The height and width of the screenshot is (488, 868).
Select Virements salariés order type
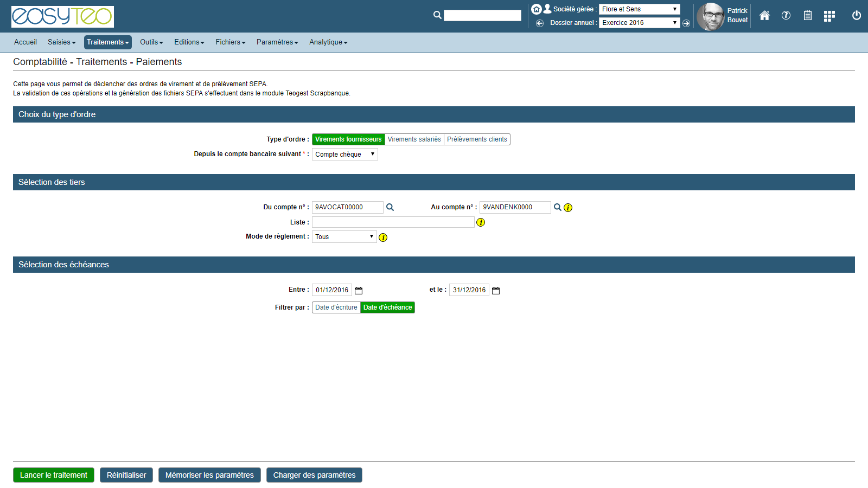(x=414, y=139)
